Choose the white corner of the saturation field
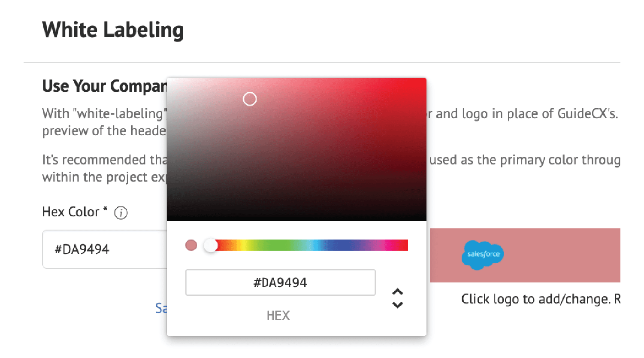644x358 pixels. [169, 80]
